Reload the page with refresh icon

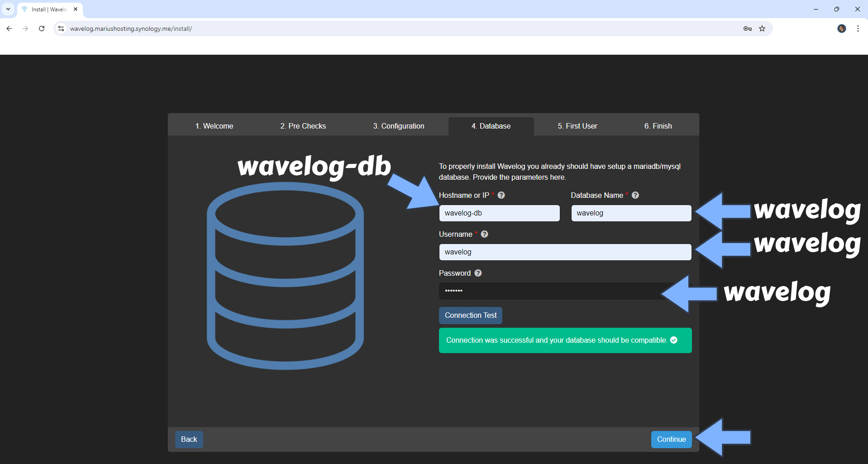[42, 29]
